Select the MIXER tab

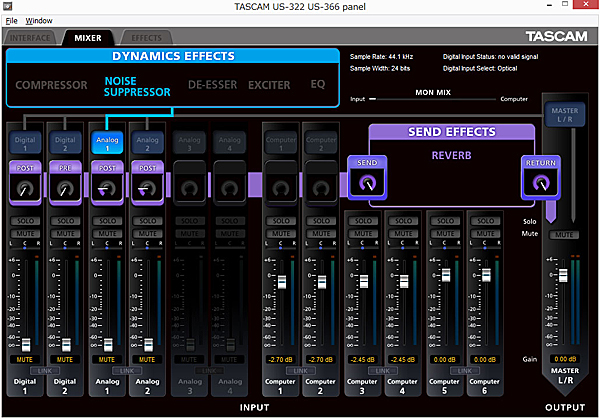[88, 38]
